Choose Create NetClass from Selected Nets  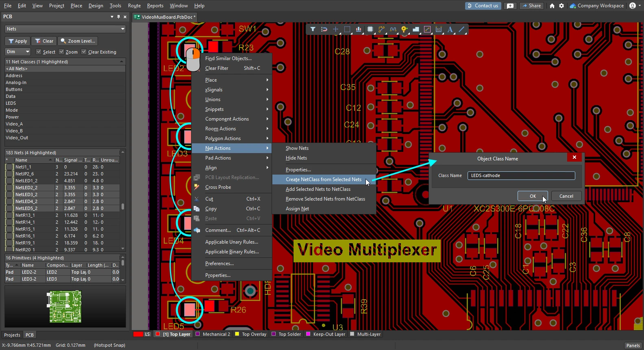[323, 179]
